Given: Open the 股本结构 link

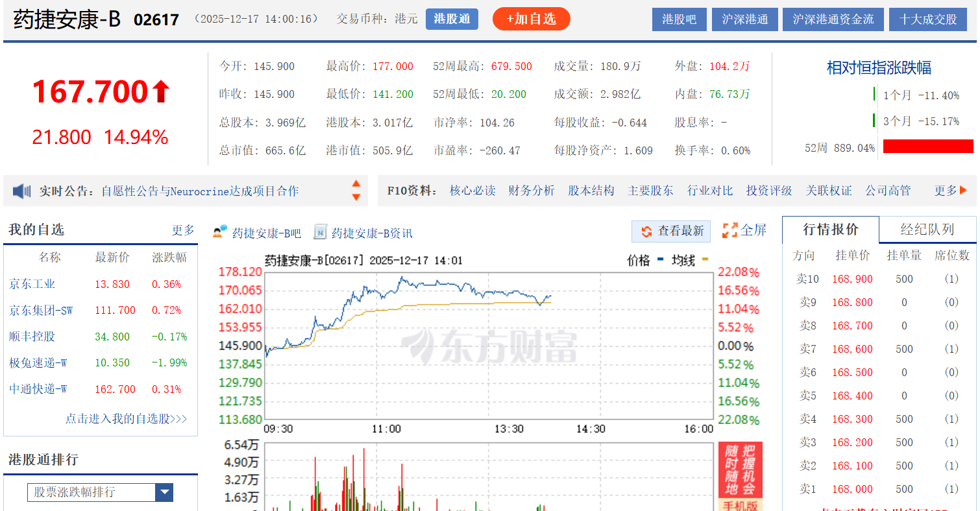Looking at the screenshot, I should (591, 191).
